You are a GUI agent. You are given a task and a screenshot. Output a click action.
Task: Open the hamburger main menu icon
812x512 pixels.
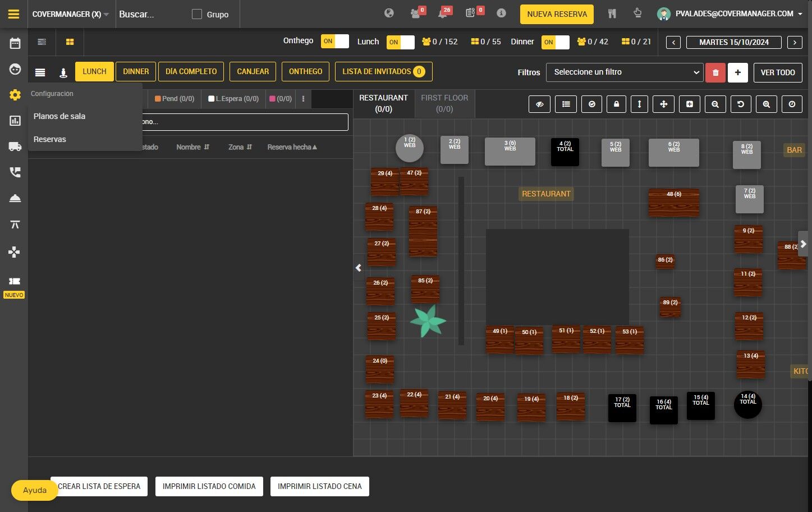(14, 14)
